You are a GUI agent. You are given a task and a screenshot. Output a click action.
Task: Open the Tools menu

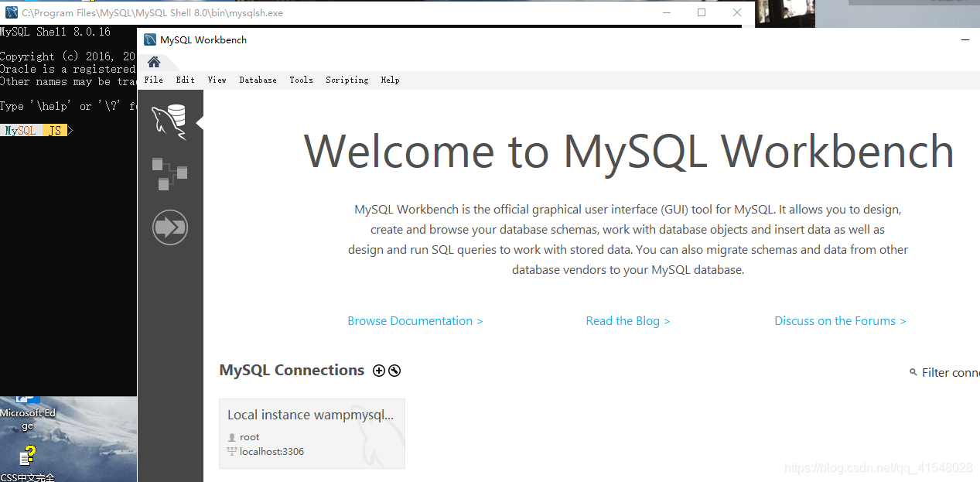pos(301,80)
